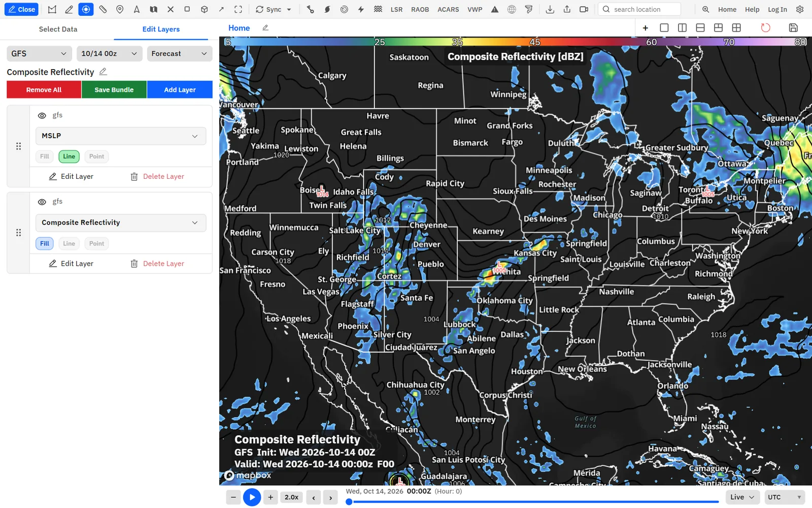This screenshot has height=508, width=812.
Task: Open the 10/14 00z run dropdown
Action: point(109,53)
